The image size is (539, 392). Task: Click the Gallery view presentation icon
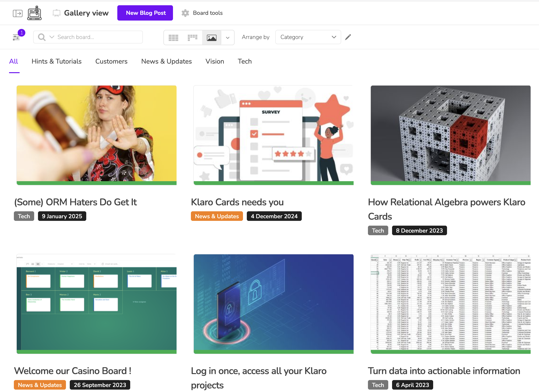point(56,13)
